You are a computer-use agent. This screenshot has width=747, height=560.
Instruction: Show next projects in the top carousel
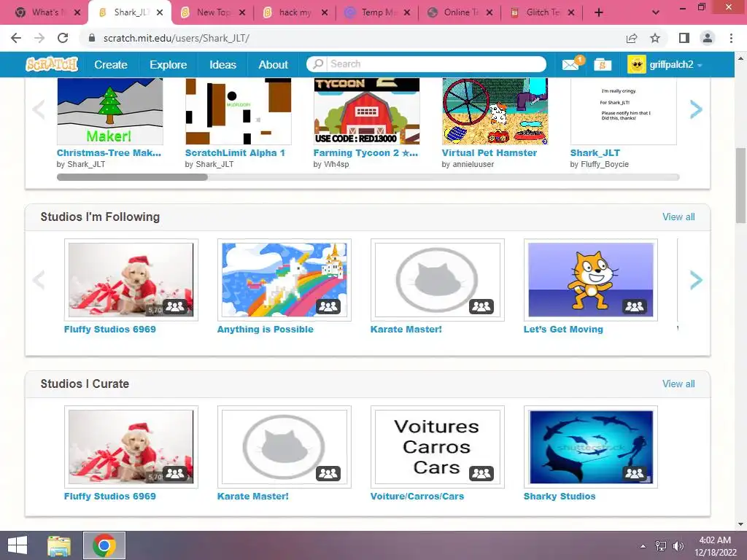[696, 110]
